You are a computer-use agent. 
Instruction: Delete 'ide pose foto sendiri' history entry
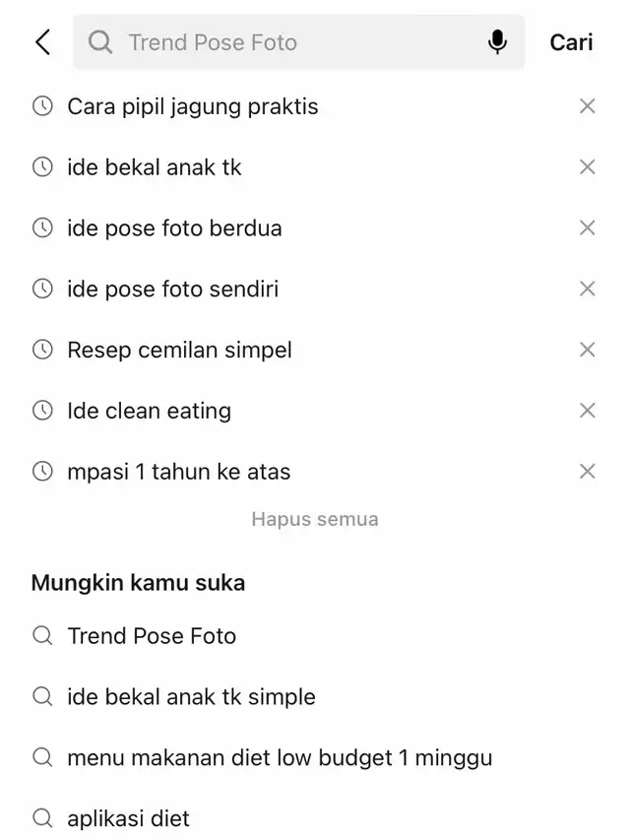(588, 289)
